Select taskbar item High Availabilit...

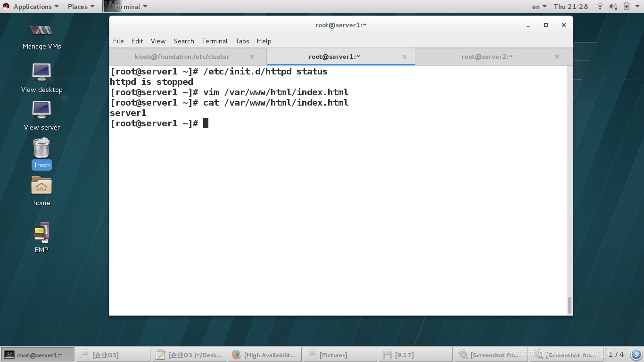click(x=264, y=355)
